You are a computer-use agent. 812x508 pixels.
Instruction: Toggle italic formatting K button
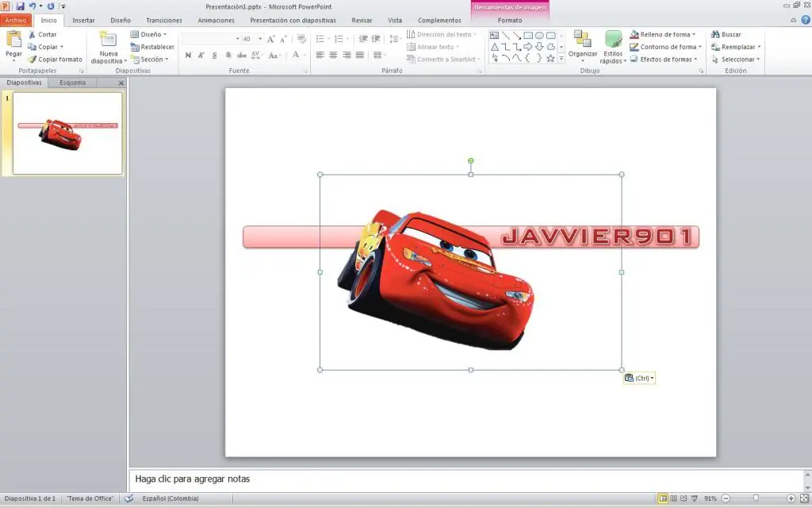(x=201, y=55)
